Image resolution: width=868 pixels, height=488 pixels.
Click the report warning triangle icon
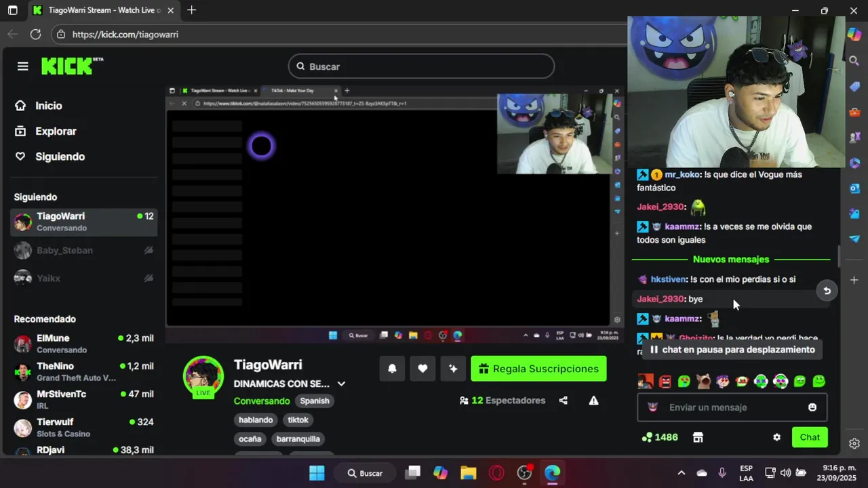click(x=593, y=401)
